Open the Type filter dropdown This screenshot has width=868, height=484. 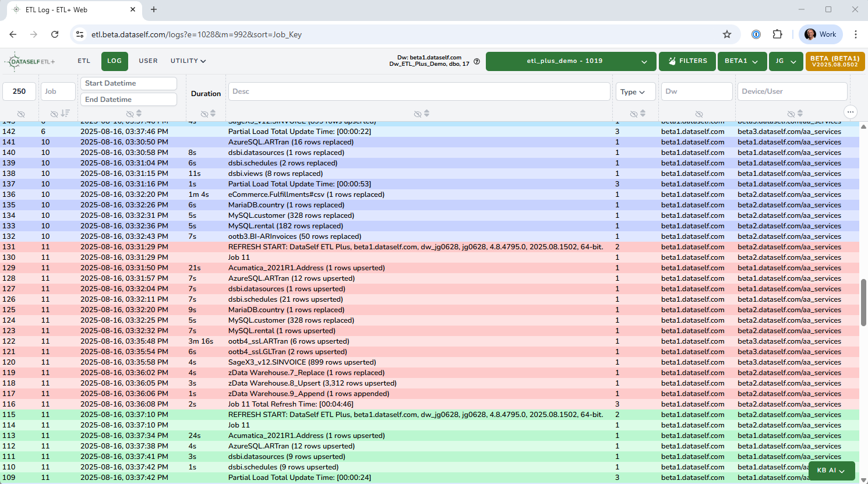pos(635,91)
